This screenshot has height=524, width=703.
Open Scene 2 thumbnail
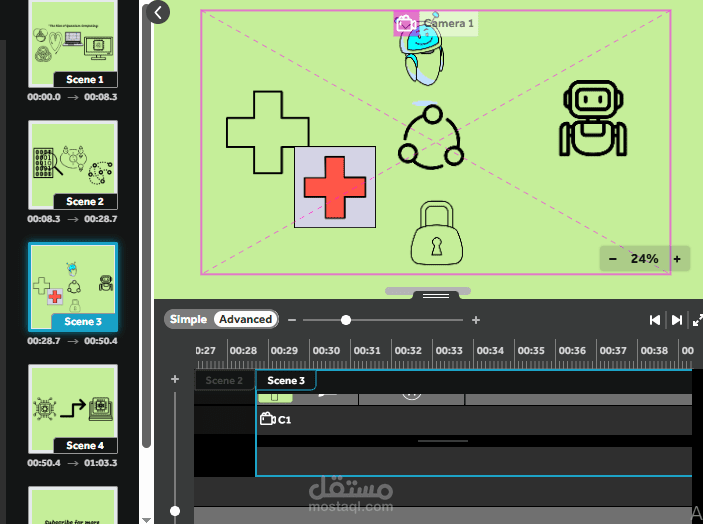(x=73, y=165)
